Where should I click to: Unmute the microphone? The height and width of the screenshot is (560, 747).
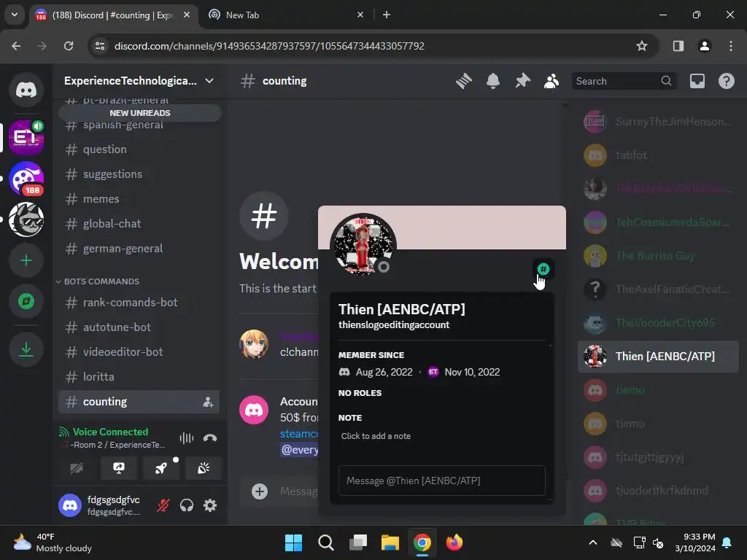tap(163, 505)
